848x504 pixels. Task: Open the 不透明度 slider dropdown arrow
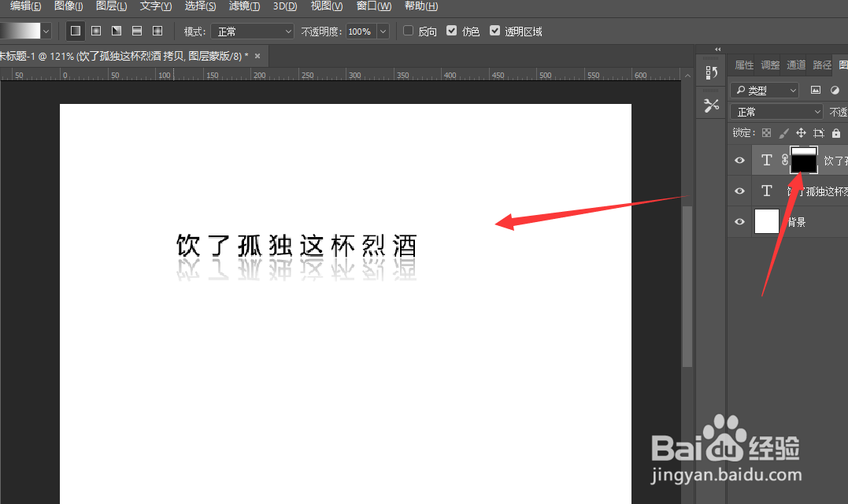pos(383,31)
